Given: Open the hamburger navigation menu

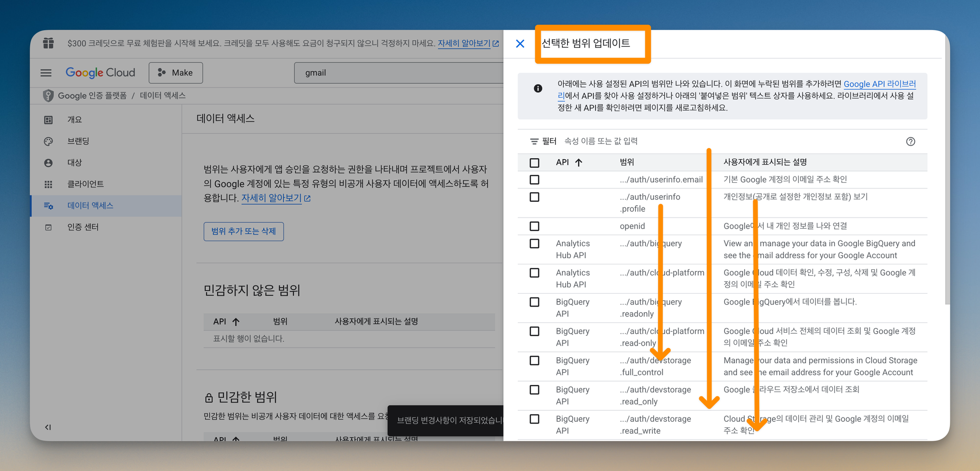Looking at the screenshot, I should coord(46,73).
